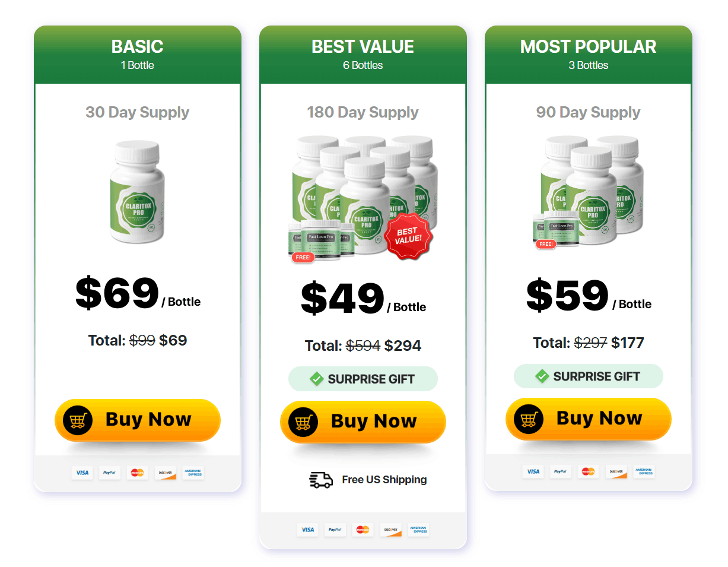728x567 pixels.
Task: Click the American Express icon in the Best Value card
Action: click(x=419, y=530)
